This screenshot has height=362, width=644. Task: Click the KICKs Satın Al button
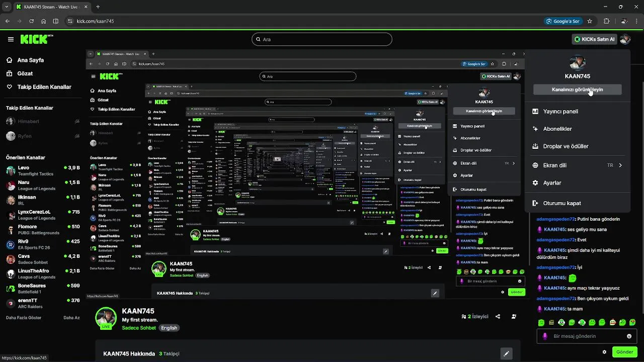point(594,39)
